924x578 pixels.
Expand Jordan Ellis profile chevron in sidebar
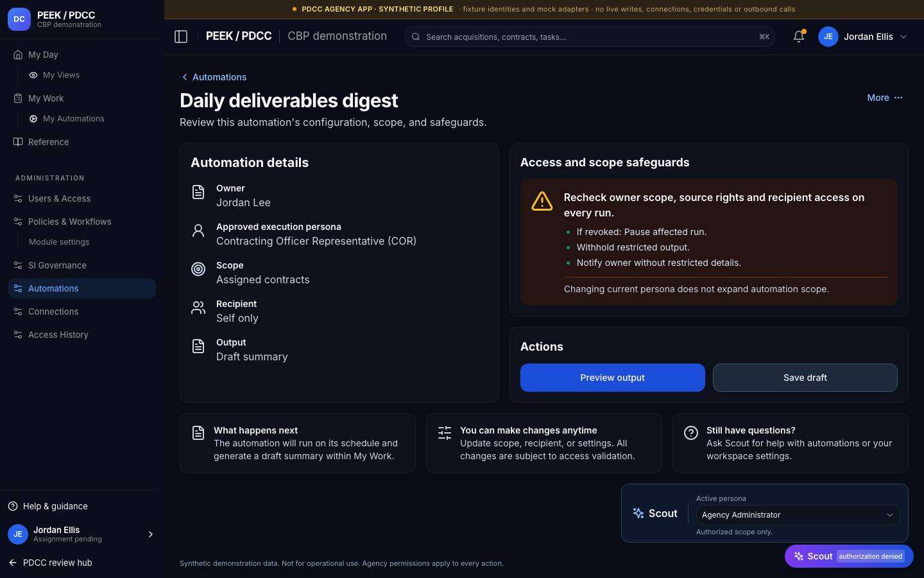[151, 534]
